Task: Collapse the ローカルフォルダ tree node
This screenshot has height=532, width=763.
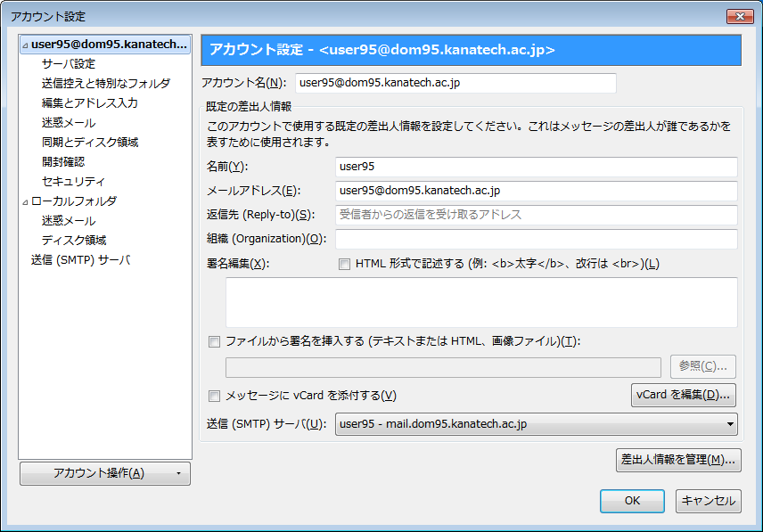Action: click(25, 202)
